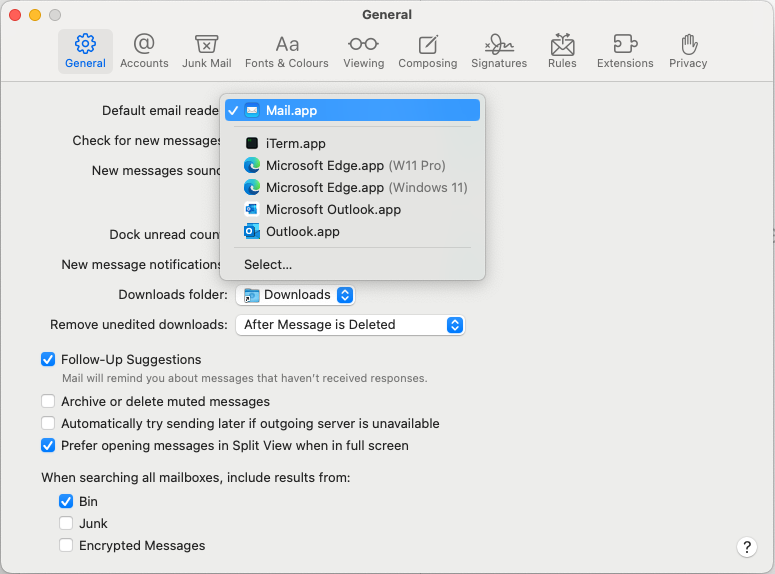Open the Extensions pane
775x574 pixels.
[625, 51]
